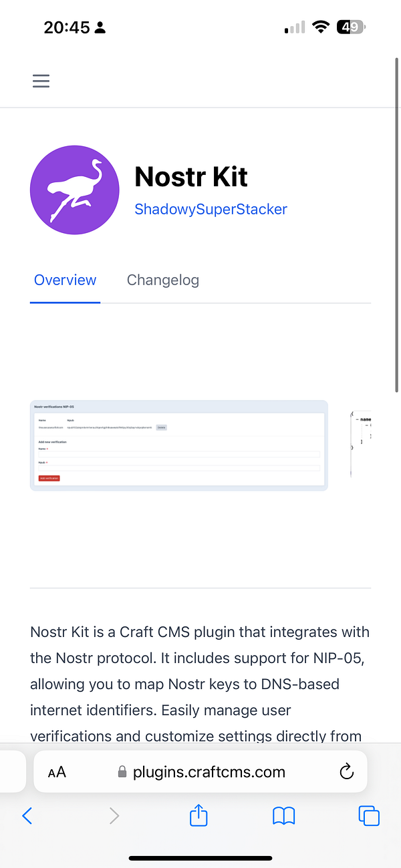Open the Safari share sheet
Screen dimensions: 401x868
(199, 815)
